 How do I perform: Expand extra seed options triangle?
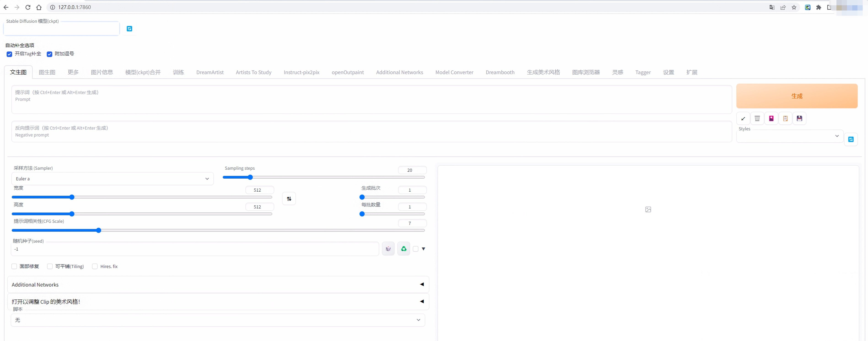pyautogui.click(x=424, y=249)
